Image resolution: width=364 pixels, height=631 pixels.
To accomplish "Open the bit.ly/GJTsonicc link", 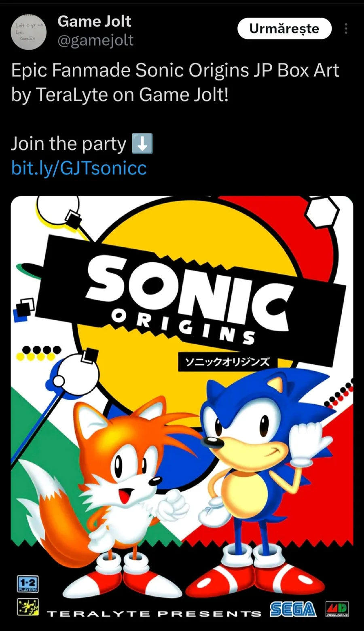I will pyautogui.click(x=79, y=168).
